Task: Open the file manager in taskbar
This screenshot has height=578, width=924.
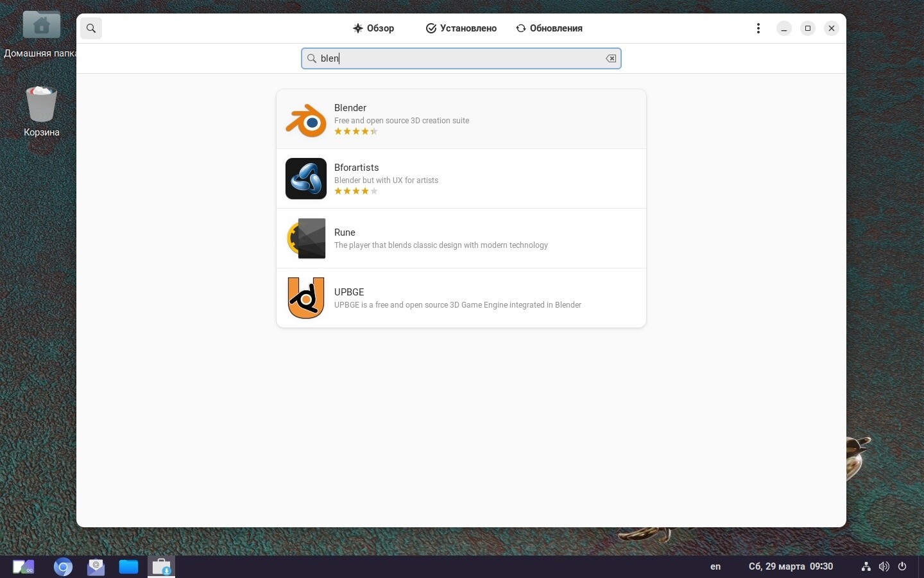Action: 128,567
